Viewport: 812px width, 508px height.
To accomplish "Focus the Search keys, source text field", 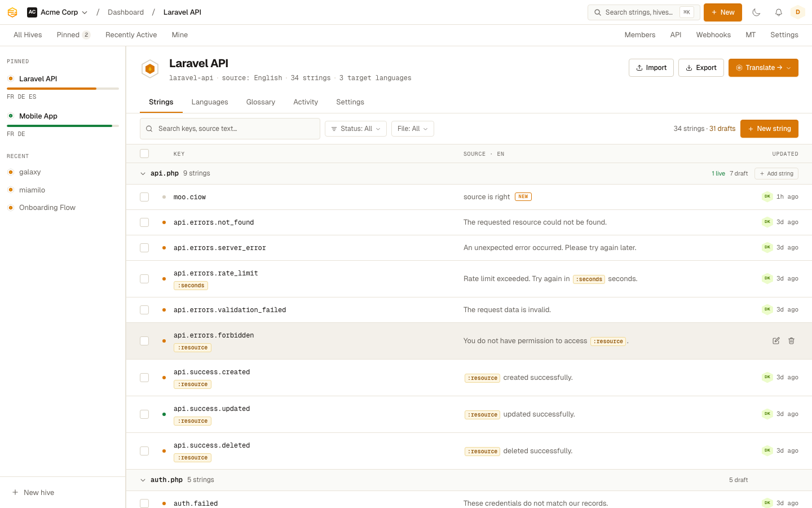I will tap(230, 129).
